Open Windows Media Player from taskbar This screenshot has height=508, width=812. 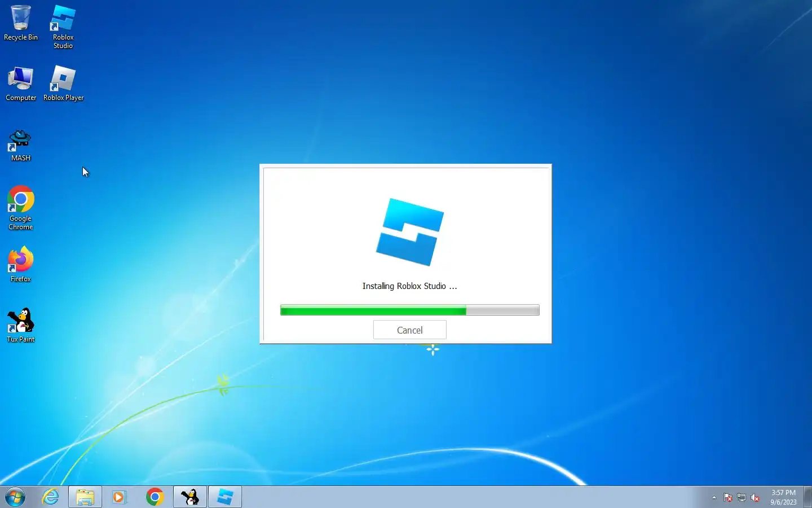point(120,497)
